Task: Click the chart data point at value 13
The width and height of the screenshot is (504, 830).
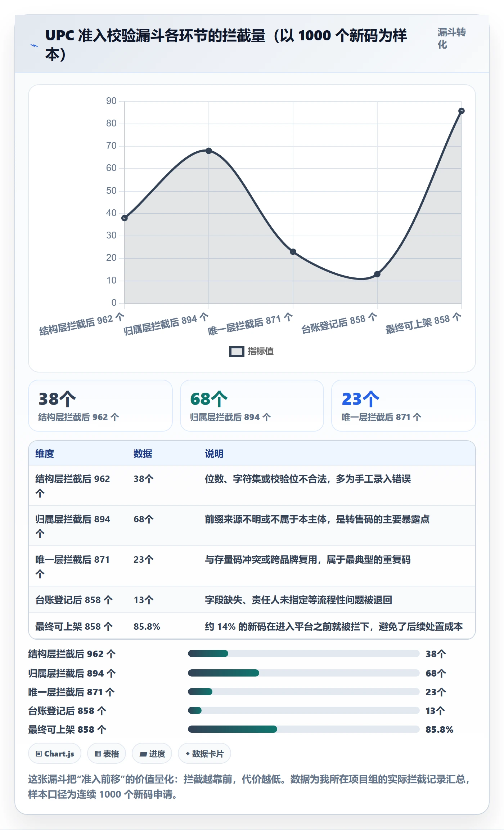Action: (377, 274)
